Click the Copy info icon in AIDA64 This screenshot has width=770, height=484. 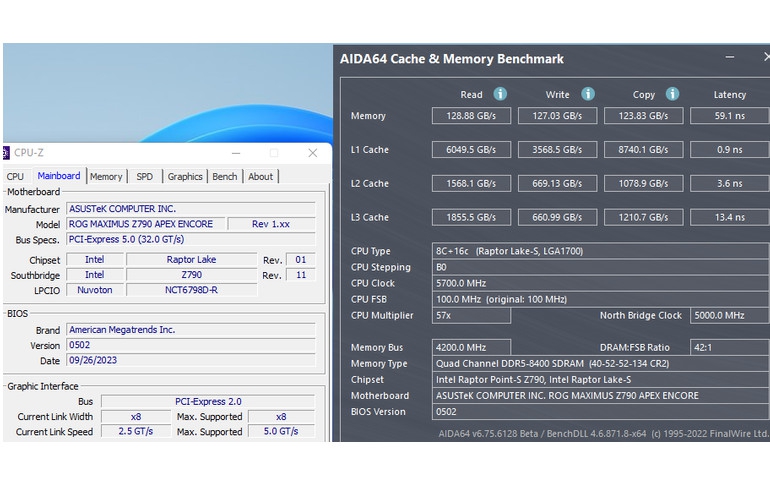tap(672, 94)
